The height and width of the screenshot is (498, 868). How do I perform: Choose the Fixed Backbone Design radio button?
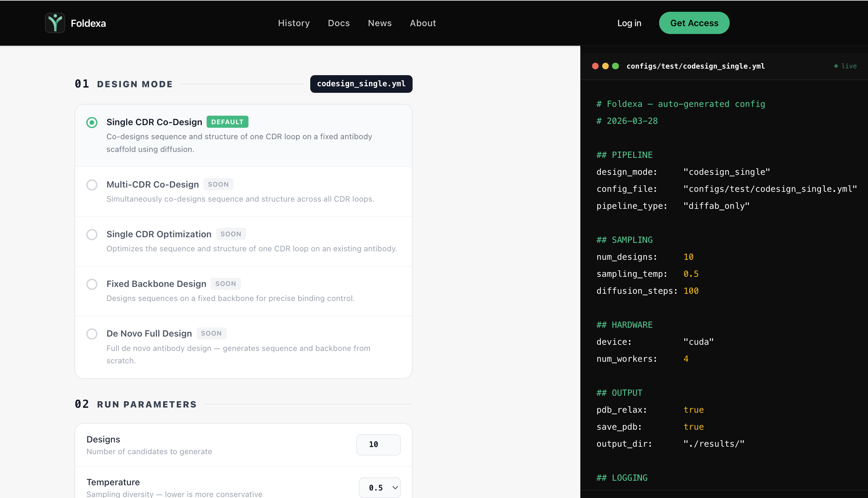click(92, 284)
